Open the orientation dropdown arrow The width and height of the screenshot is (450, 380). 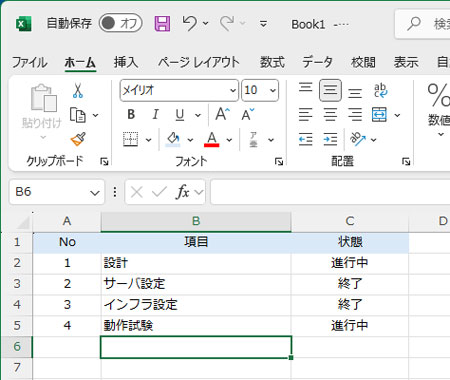tap(374, 140)
